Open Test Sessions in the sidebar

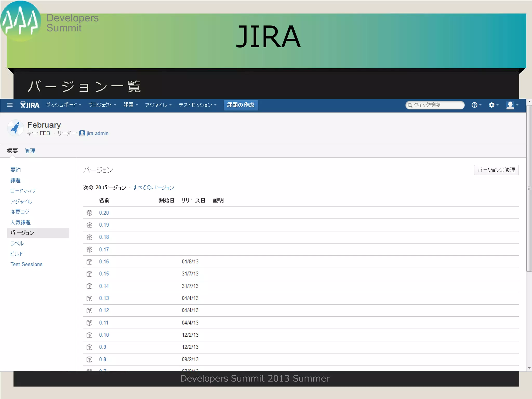[26, 264]
